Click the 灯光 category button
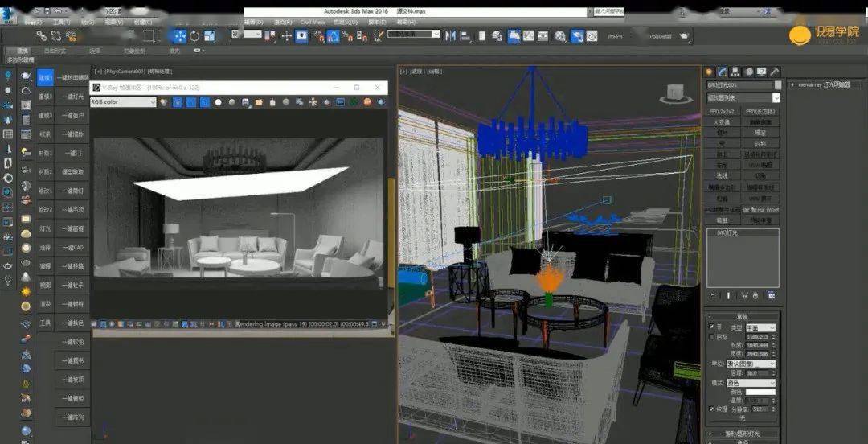 pyautogui.click(x=45, y=228)
